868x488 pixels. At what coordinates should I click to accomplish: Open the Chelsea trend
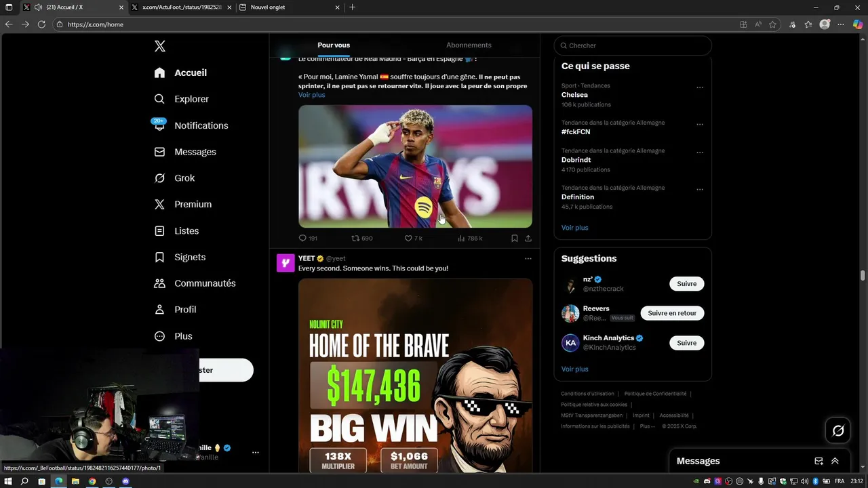pyautogui.click(x=574, y=95)
